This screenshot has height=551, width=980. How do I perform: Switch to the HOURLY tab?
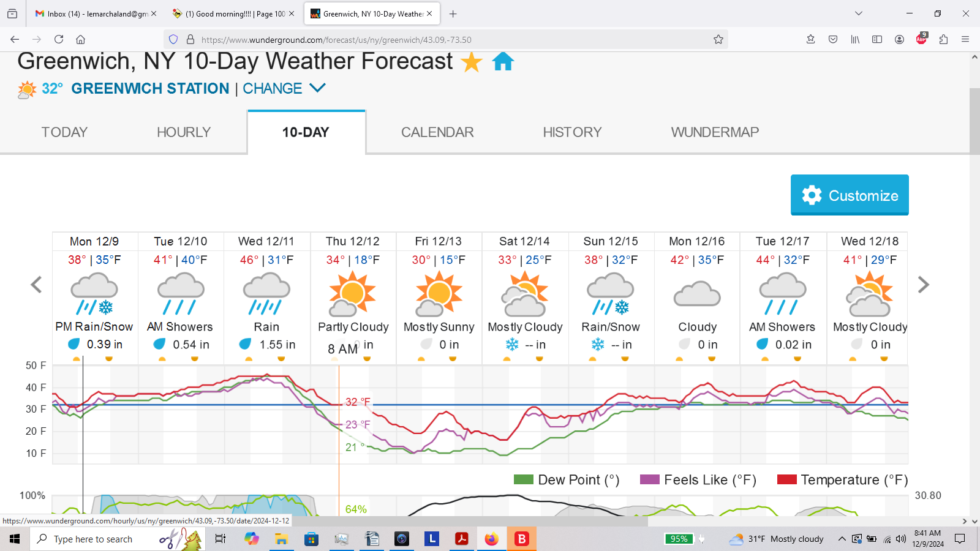tap(183, 132)
